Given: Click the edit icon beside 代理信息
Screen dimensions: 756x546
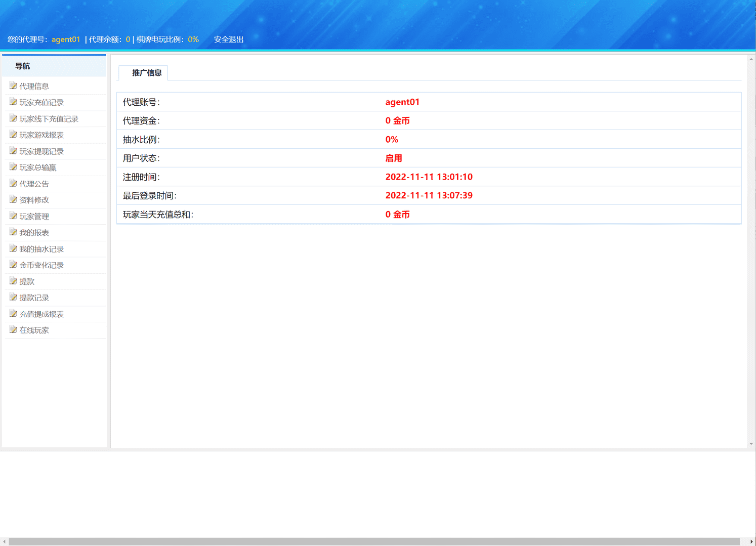Looking at the screenshot, I should tap(13, 86).
